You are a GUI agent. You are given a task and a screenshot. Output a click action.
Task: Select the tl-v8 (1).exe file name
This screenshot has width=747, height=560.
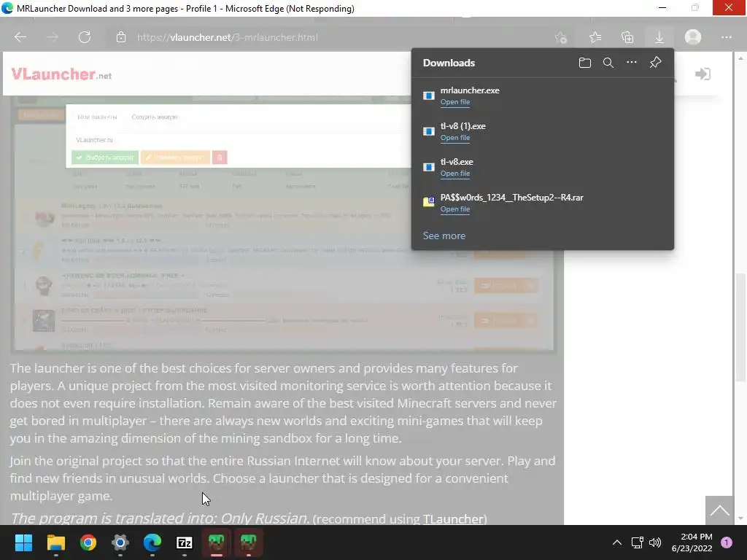tap(463, 126)
